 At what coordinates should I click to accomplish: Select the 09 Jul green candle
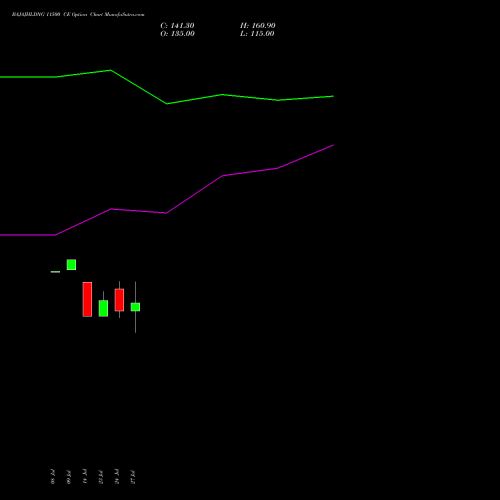point(71,265)
